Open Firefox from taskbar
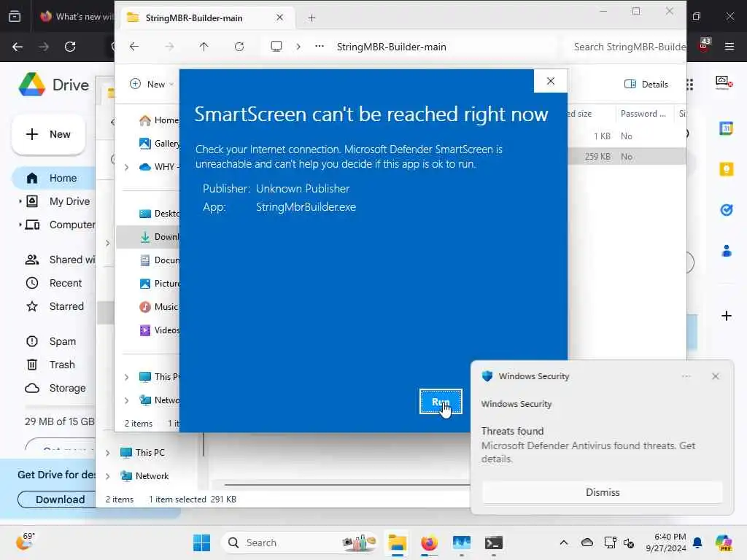The width and height of the screenshot is (747, 560). (429, 542)
